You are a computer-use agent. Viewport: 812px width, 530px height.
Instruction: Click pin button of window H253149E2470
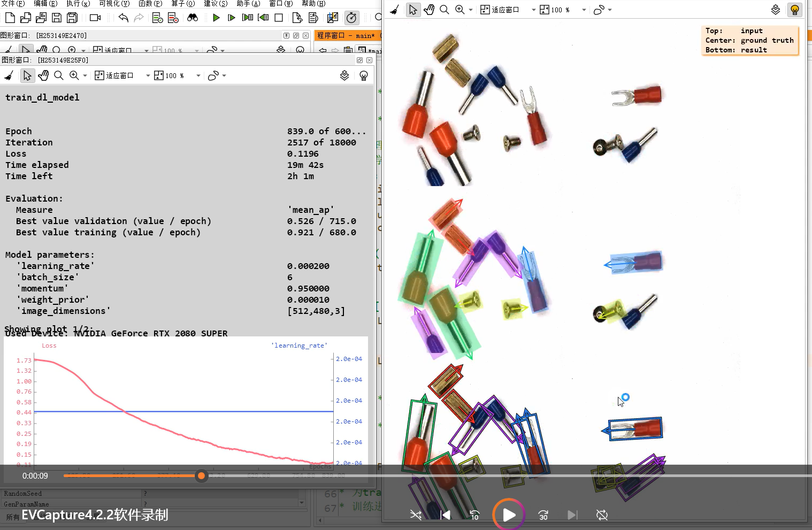click(x=287, y=35)
